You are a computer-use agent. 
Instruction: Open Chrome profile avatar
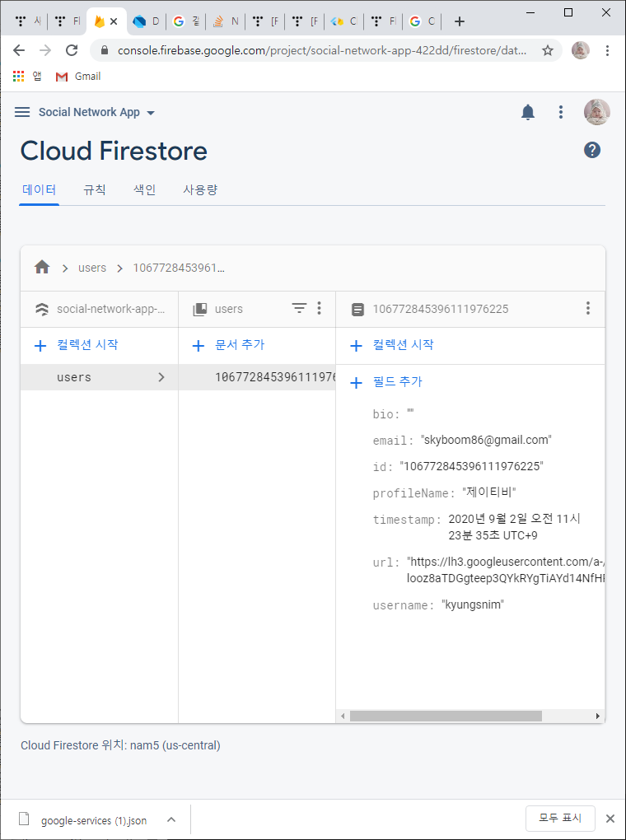(x=581, y=50)
